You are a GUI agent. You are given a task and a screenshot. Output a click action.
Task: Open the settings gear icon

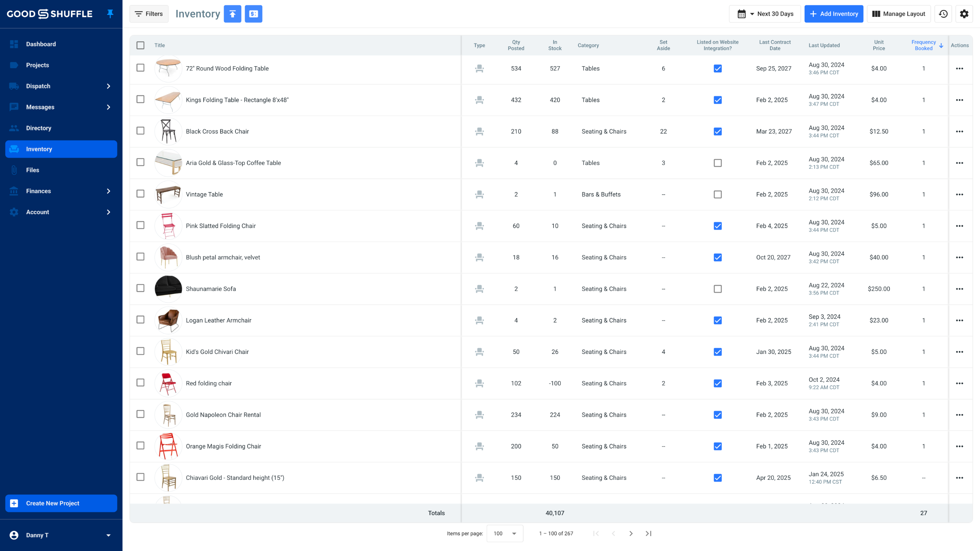click(x=964, y=14)
